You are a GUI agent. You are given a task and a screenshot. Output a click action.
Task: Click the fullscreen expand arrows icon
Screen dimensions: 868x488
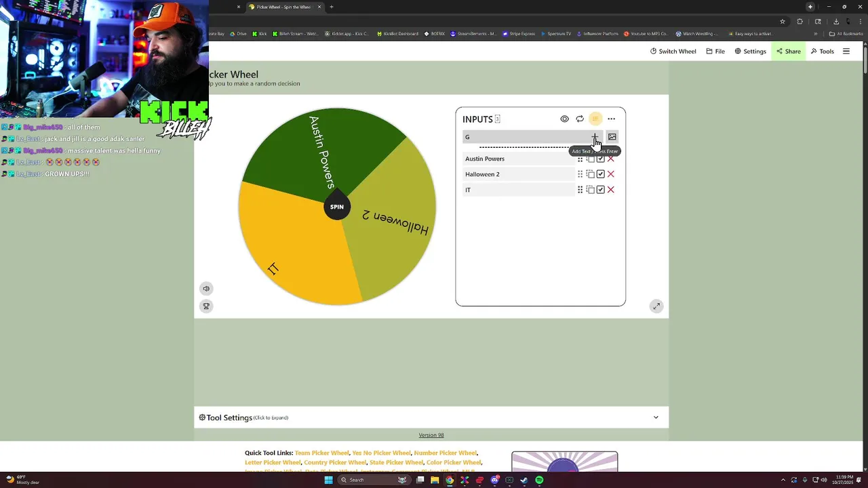[656, 306]
